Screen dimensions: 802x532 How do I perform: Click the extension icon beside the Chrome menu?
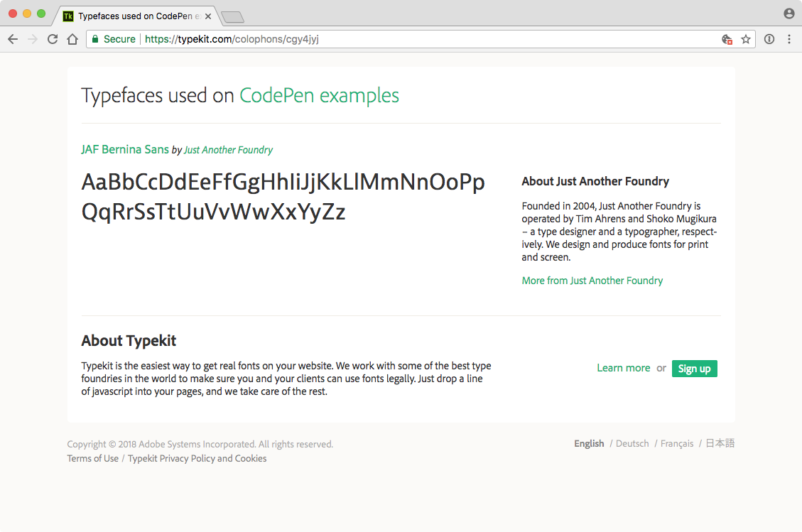pyautogui.click(x=769, y=40)
